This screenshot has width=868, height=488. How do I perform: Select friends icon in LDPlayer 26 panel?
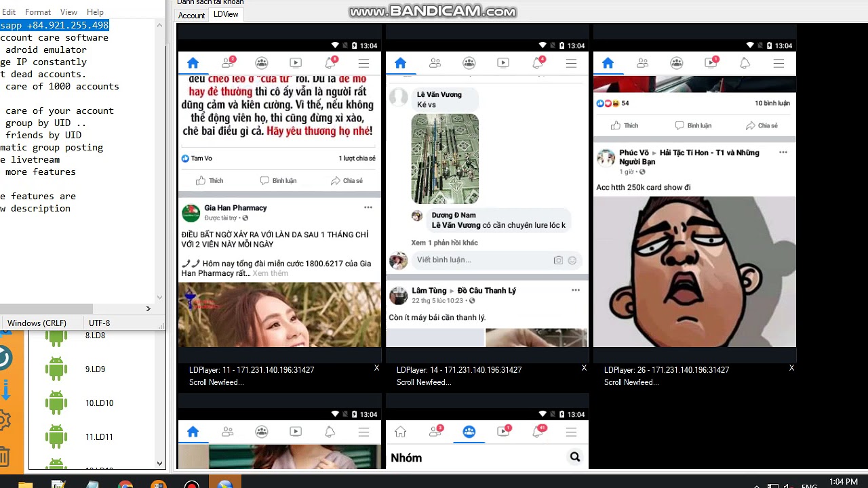coord(643,63)
